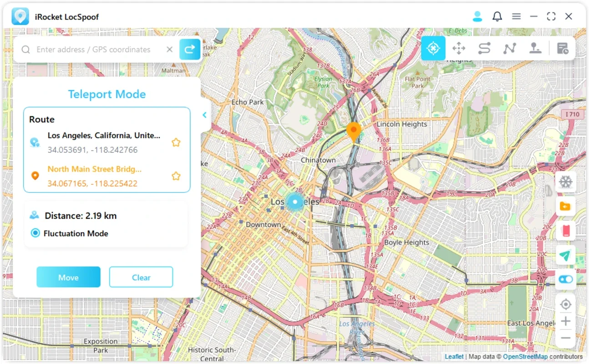589x364 pixels.
Task: Open the user account profile icon
Action: click(477, 16)
